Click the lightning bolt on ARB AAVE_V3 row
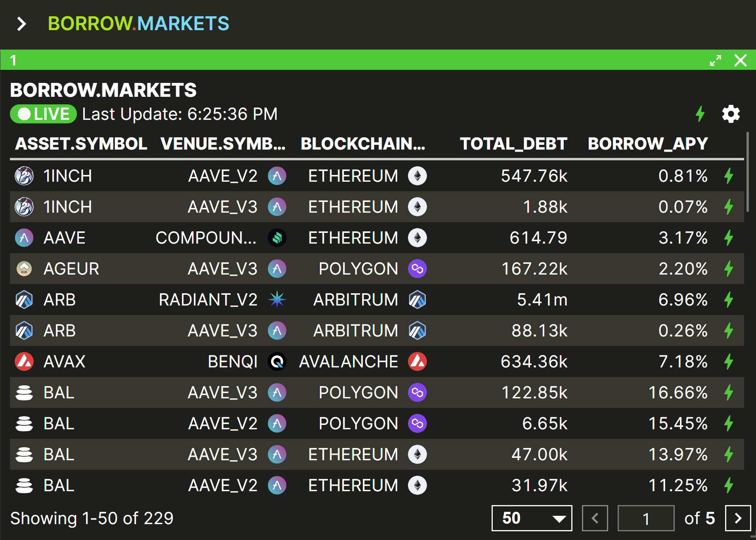Image resolution: width=756 pixels, height=540 pixels. pos(729,331)
